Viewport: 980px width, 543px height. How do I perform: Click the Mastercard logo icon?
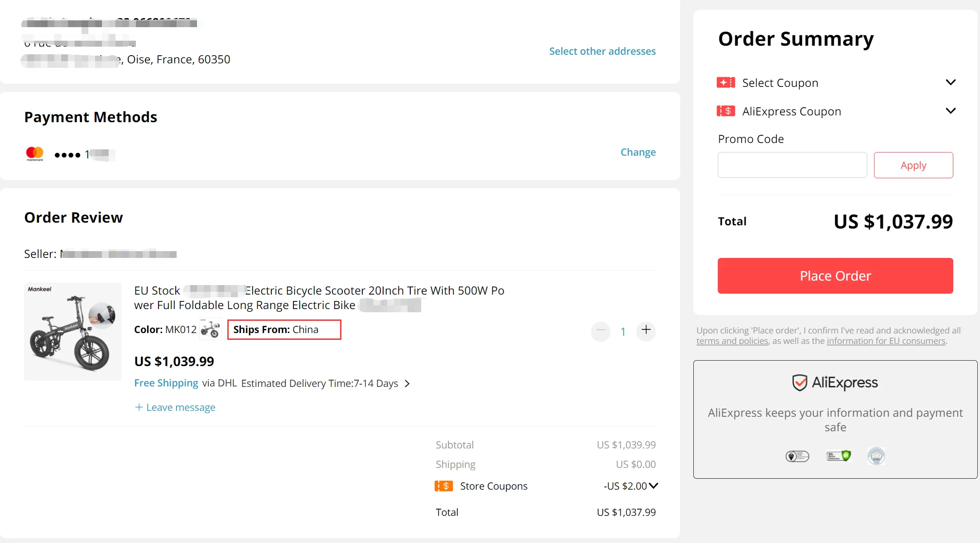coord(34,154)
